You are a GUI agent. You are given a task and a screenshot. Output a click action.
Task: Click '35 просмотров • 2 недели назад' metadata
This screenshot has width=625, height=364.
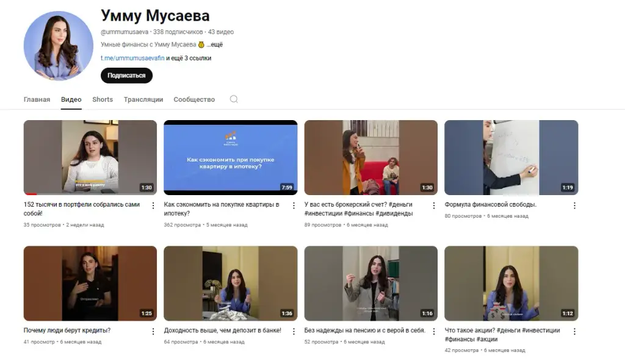[63, 225]
